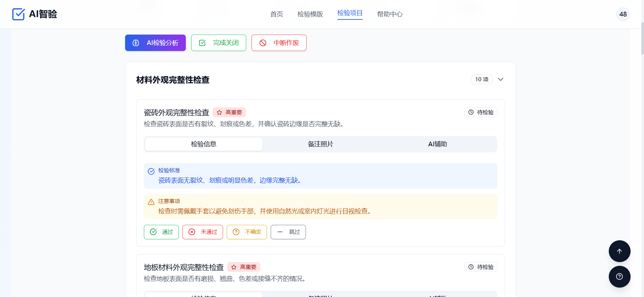Mark the tile inspection as 未通过
This screenshot has height=297, width=644.
[x=203, y=232]
